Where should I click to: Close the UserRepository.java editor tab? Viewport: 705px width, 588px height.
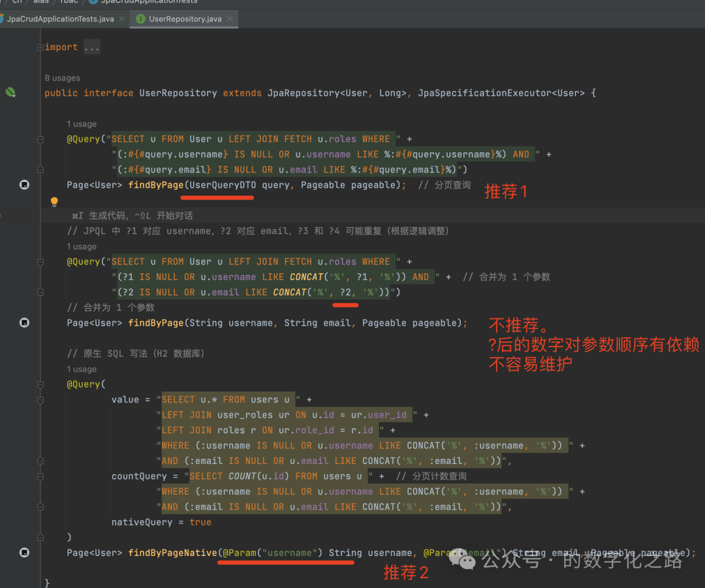pos(230,19)
